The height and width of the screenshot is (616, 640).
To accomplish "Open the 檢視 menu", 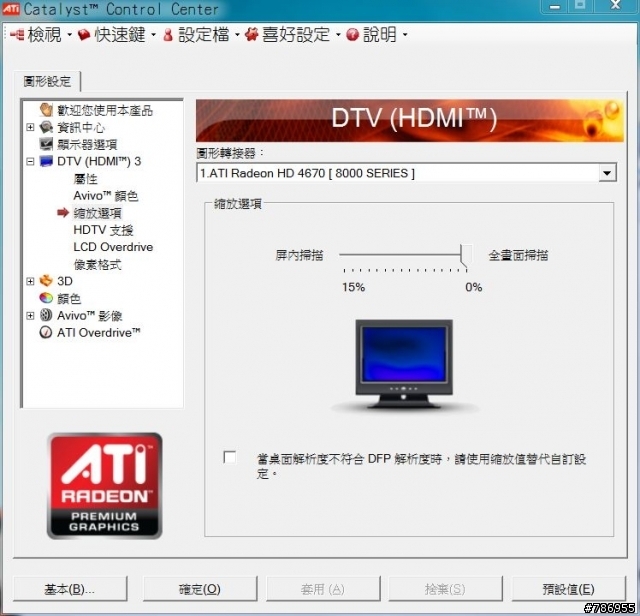I will click(41, 35).
